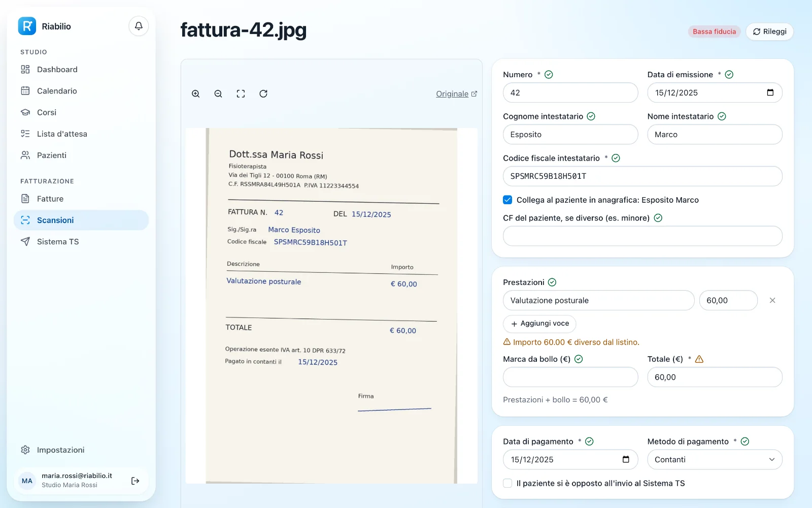The image size is (812, 508).
Task: Click the Nome intestatario field
Action: coord(715,134)
